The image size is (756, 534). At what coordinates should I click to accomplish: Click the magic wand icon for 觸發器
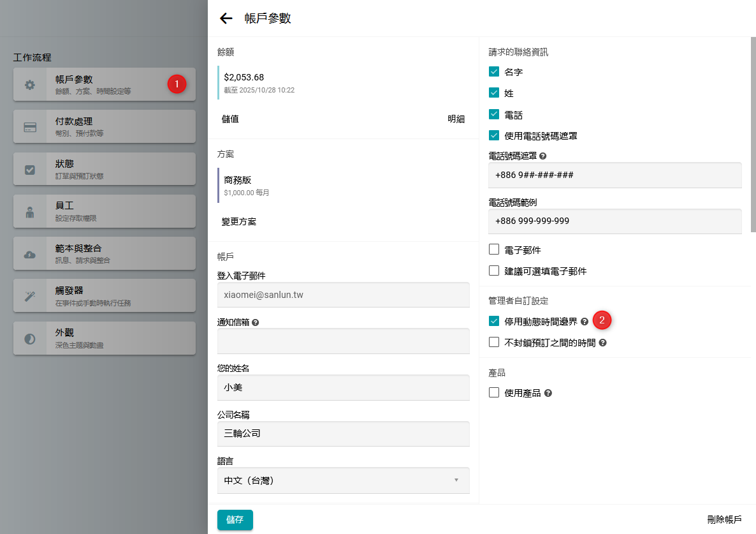pos(30,296)
